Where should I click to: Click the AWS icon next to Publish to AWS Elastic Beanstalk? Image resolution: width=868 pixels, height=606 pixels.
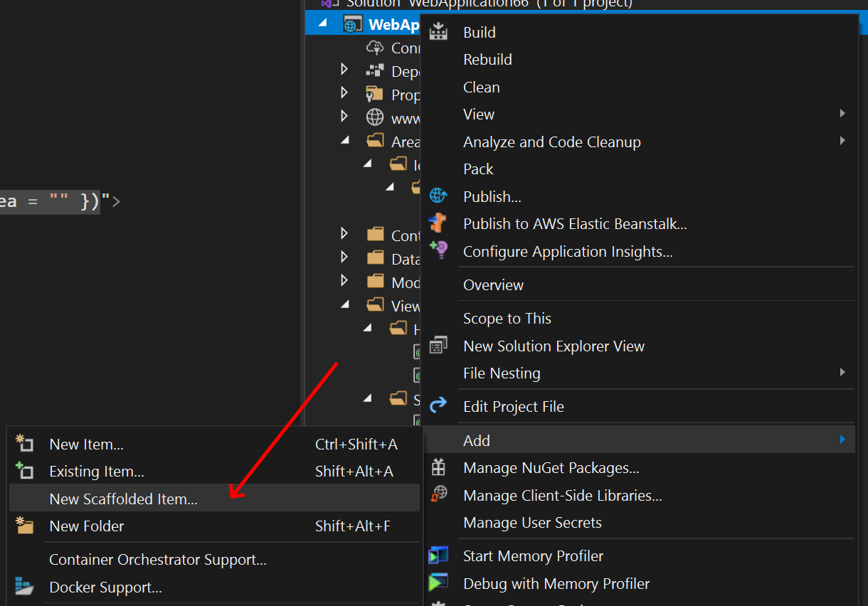click(x=438, y=223)
